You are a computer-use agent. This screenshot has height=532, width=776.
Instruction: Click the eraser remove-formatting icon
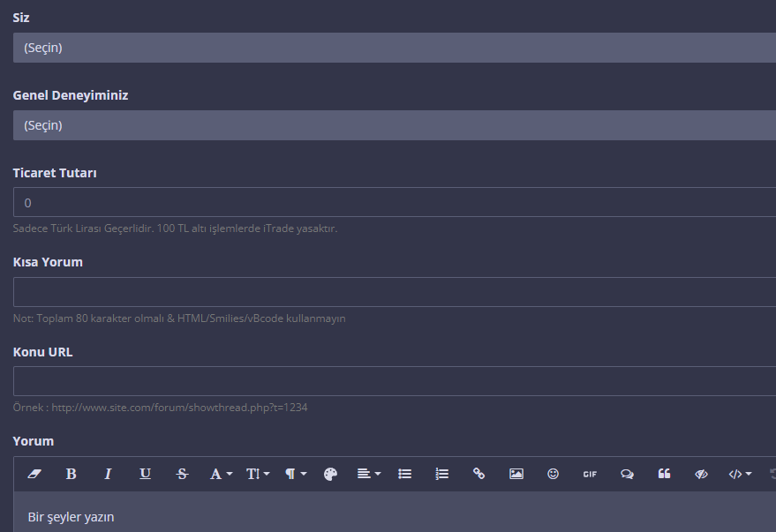coord(34,474)
